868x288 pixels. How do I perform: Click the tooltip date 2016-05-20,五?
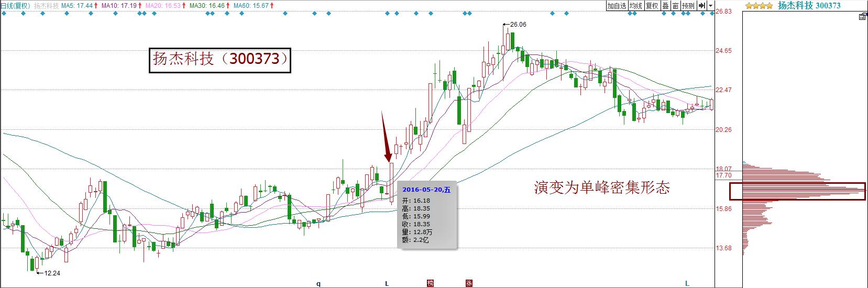click(x=426, y=190)
